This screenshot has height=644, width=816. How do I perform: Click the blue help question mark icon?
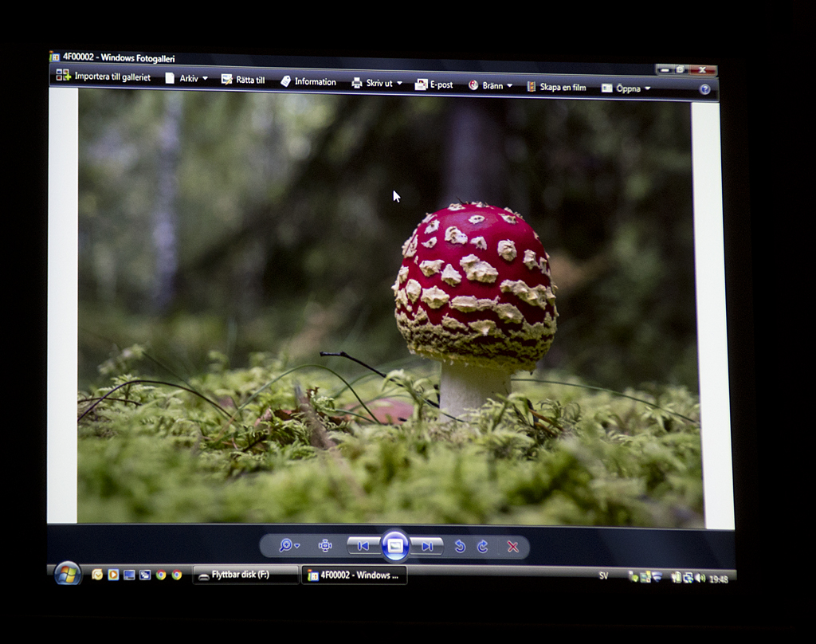click(704, 89)
